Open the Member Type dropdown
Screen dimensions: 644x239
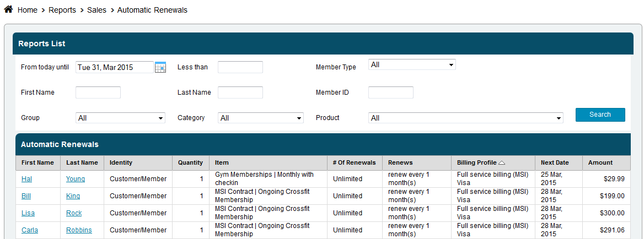click(412, 65)
